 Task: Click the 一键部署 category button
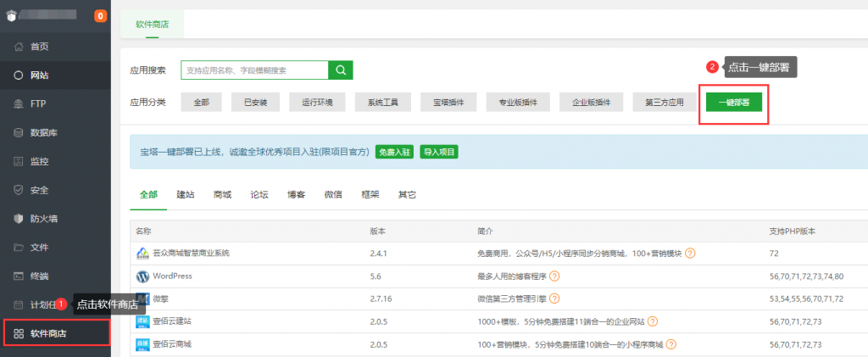734,103
